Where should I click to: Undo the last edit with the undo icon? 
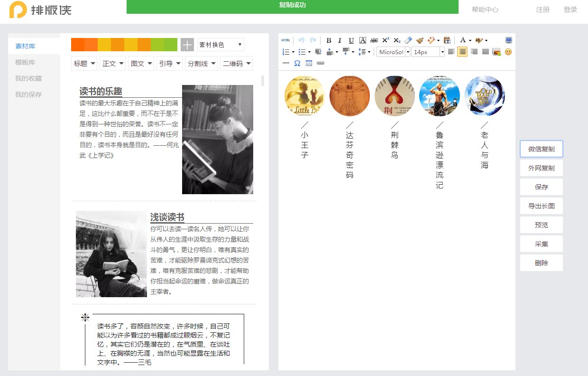[301, 40]
